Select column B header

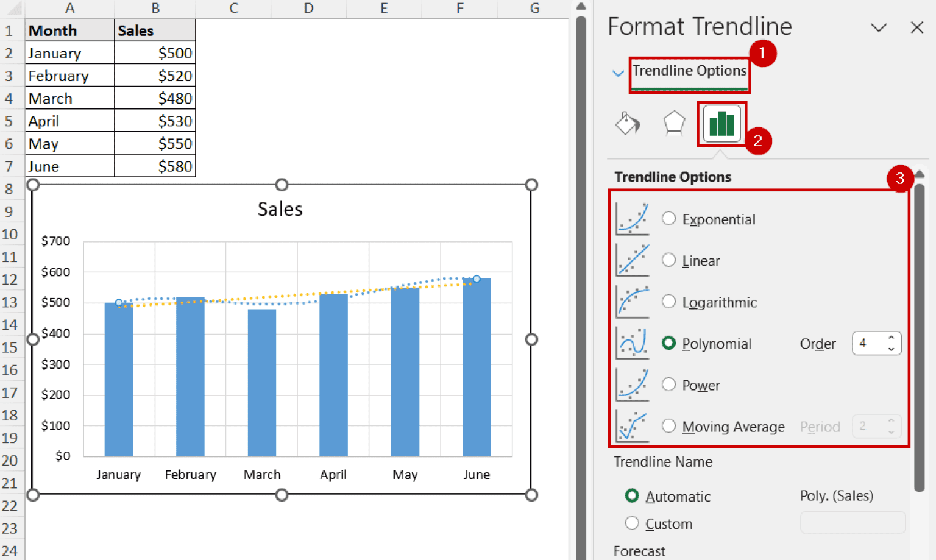click(x=155, y=9)
